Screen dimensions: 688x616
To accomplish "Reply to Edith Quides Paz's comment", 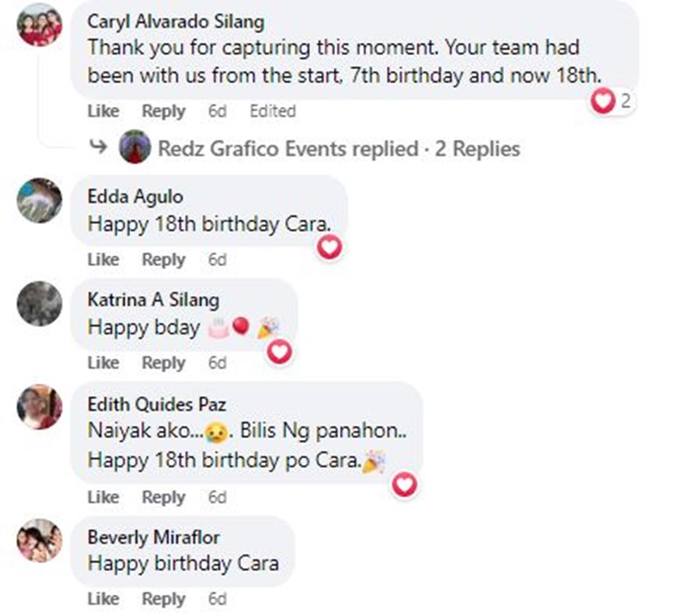I will click(x=163, y=497).
